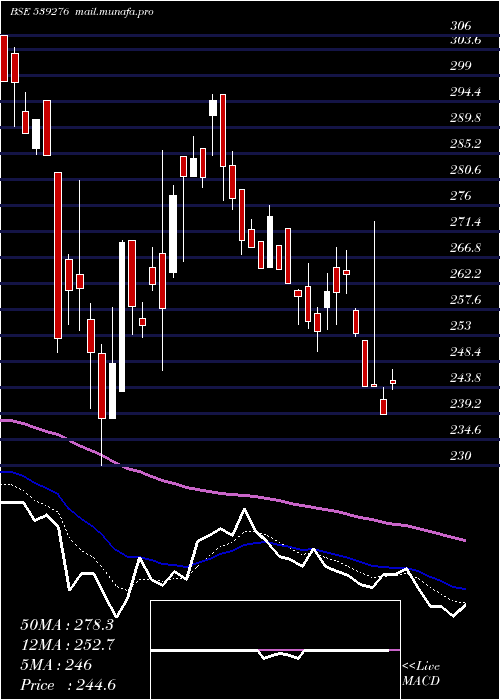The width and height of the screenshot is (500, 700).
Task: Select the 243.8 price axis label
Action: [465, 378]
